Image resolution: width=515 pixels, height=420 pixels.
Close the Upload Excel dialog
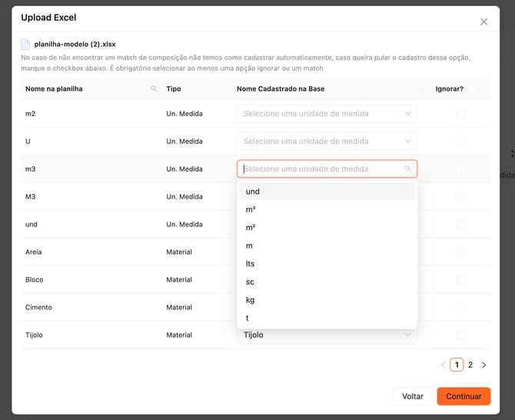pyautogui.click(x=483, y=22)
